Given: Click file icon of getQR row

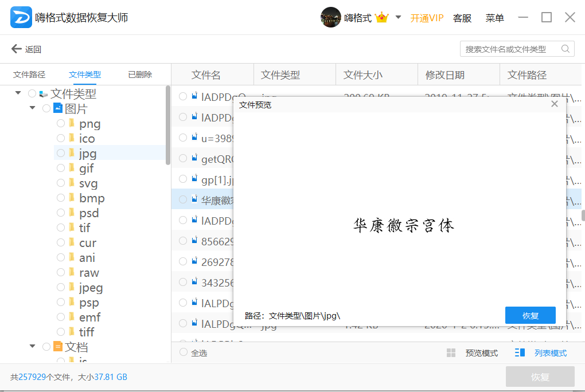Looking at the screenshot, I should (x=194, y=158).
